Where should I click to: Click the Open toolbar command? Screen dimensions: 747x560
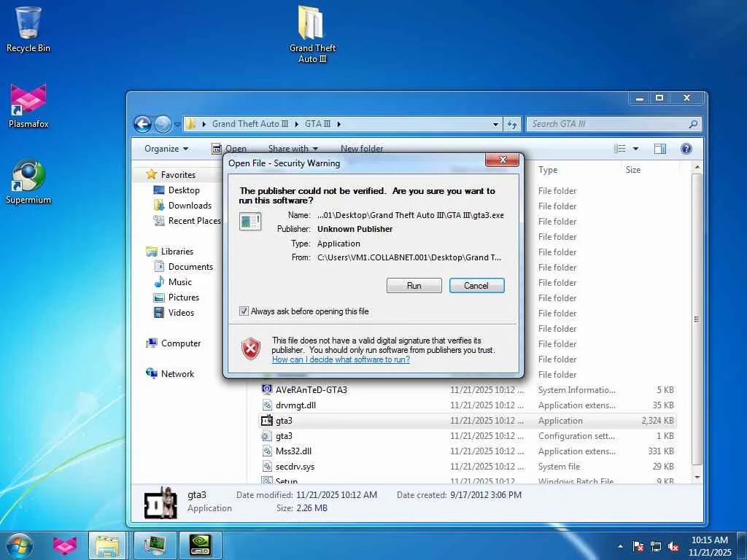(x=229, y=149)
